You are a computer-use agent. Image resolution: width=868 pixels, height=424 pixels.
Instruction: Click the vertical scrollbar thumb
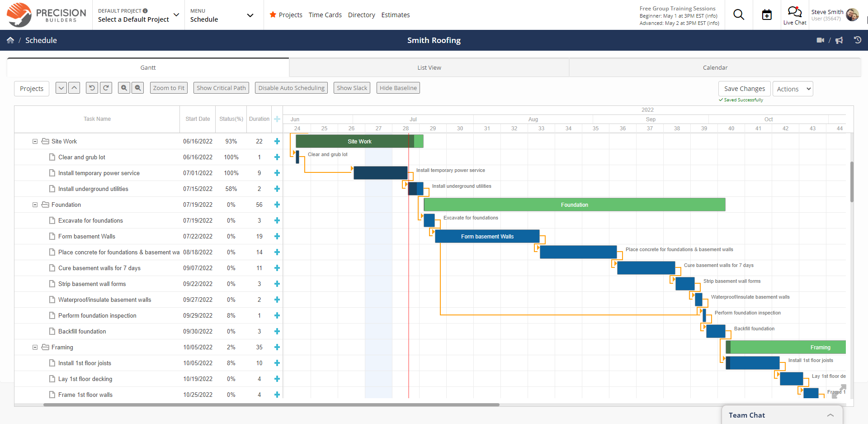tap(852, 181)
